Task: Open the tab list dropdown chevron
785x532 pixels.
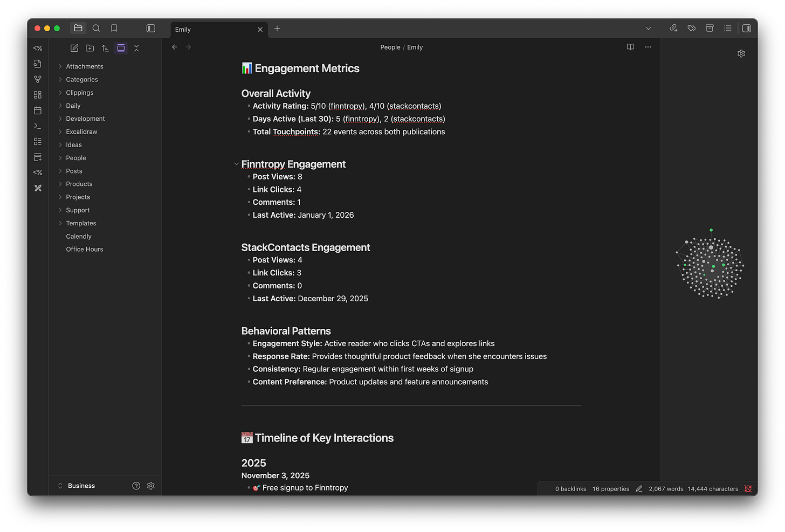Action: 649,29
